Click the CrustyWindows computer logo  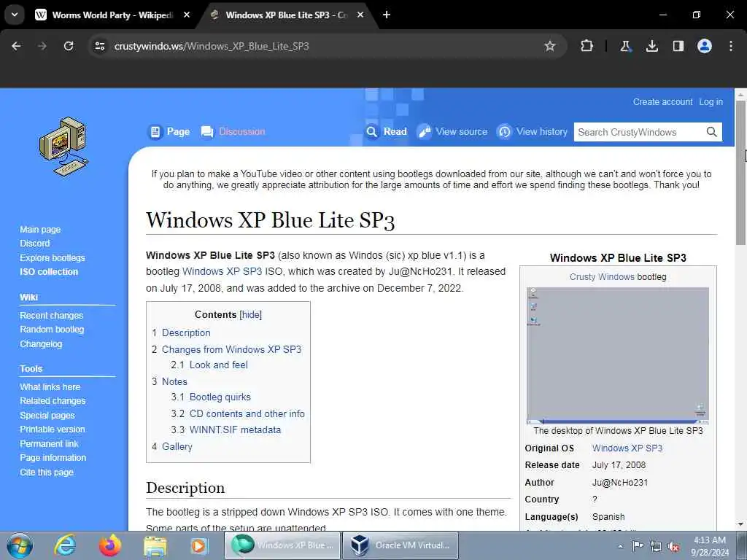tap(63, 147)
